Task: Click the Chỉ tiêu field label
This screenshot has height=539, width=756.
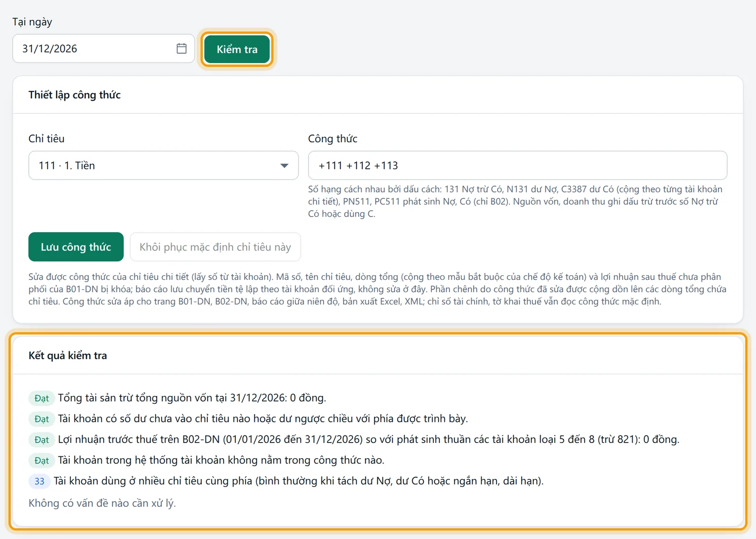Action: 46,139
